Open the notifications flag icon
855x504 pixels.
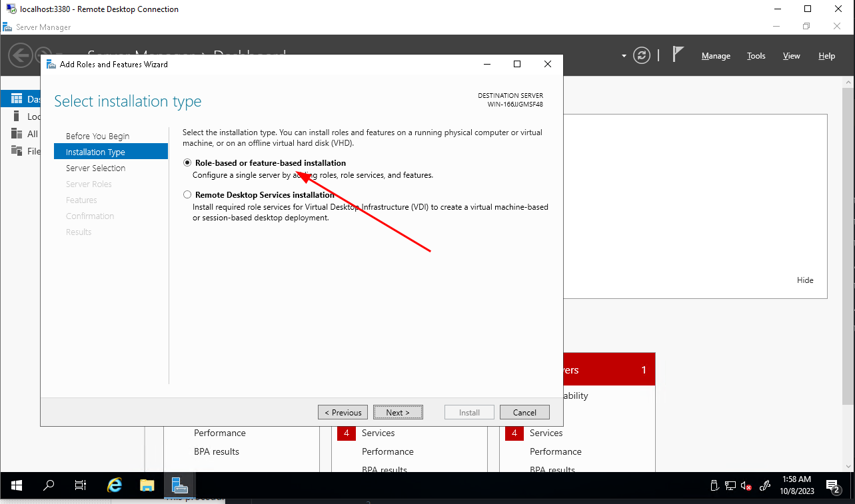tap(678, 55)
